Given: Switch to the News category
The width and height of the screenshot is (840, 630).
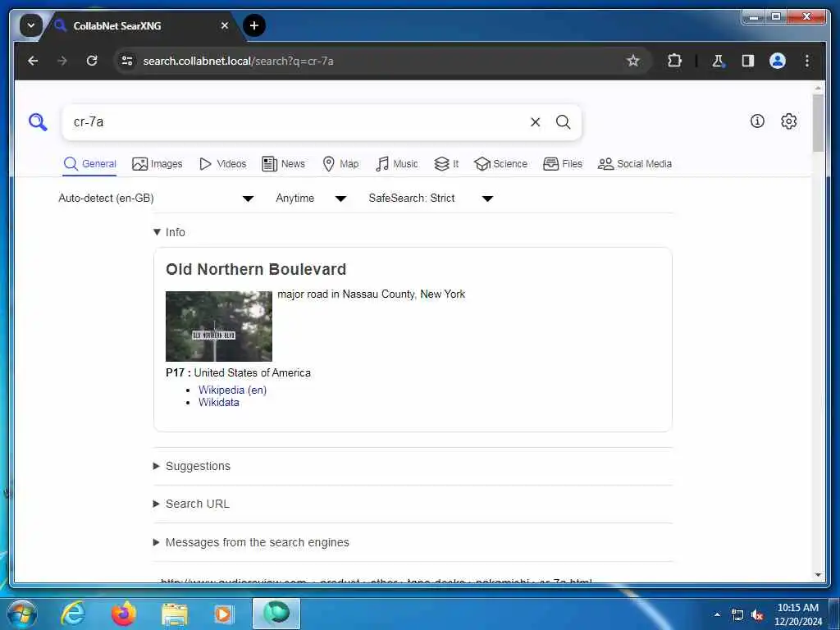Looking at the screenshot, I should pos(283,164).
